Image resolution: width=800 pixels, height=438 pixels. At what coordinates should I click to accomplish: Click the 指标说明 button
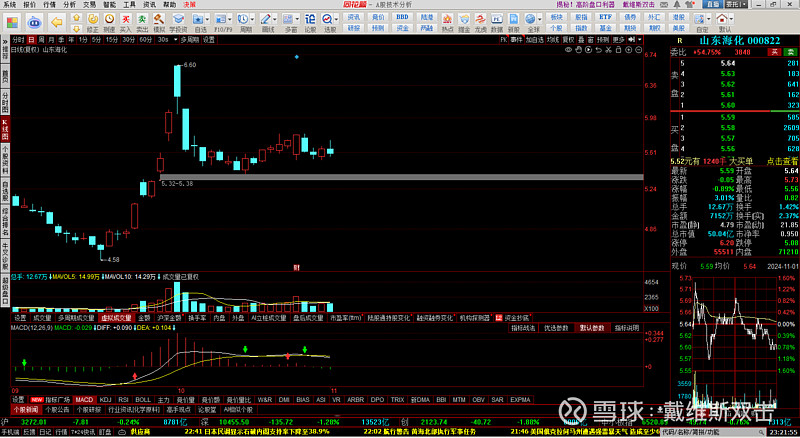point(627,328)
